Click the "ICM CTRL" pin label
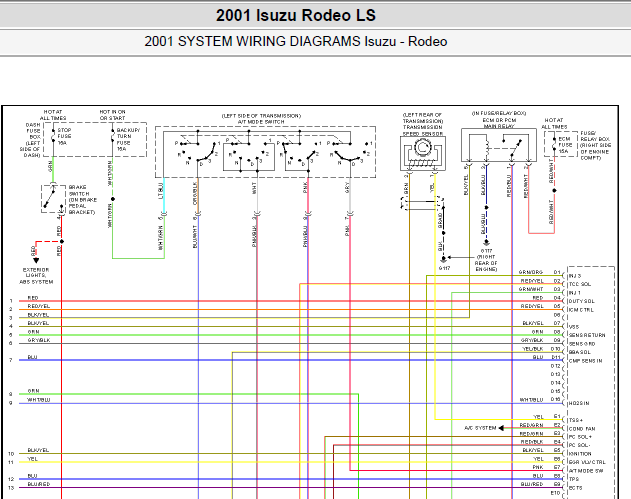The height and width of the screenshot is (499, 631). pyautogui.click(x=581, y=310)
